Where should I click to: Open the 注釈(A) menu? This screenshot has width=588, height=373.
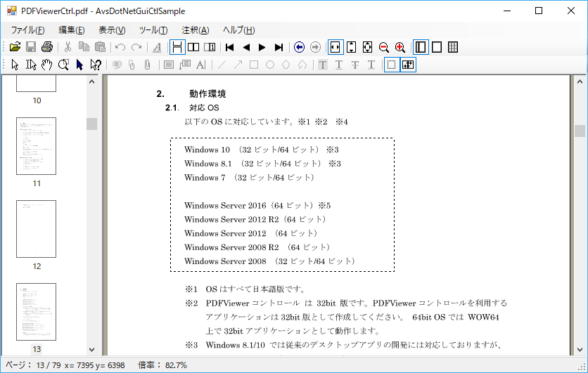196,30
